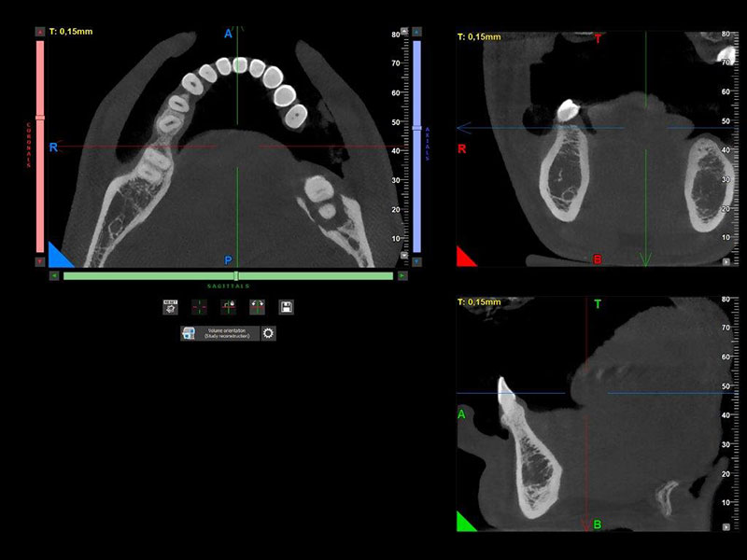Click the blue A marker atop the axial view
This screenshot has height=560, width=747.
(228, 34)
